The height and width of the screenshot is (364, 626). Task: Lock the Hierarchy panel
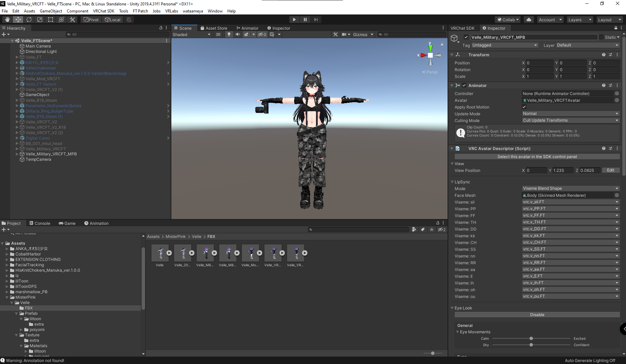point(161,28)
